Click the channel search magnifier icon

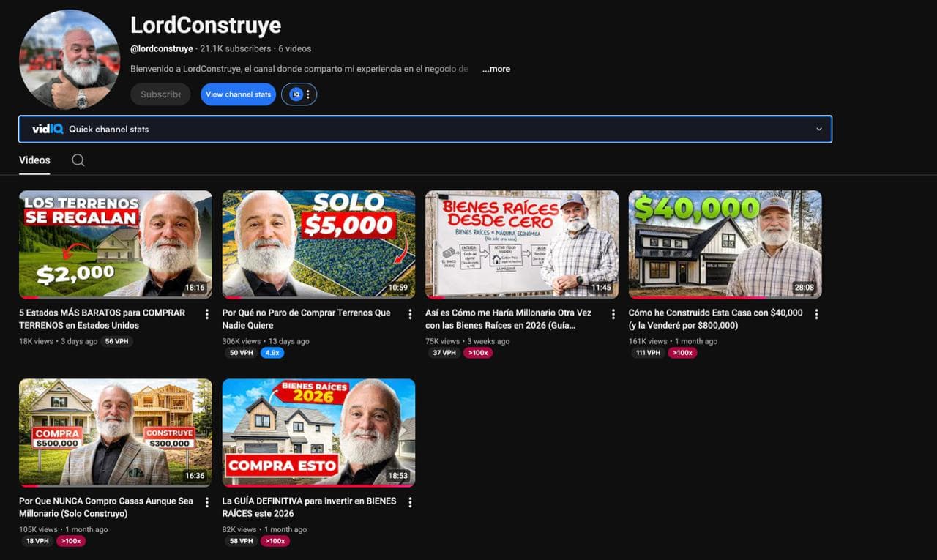(x=78, y=160)
